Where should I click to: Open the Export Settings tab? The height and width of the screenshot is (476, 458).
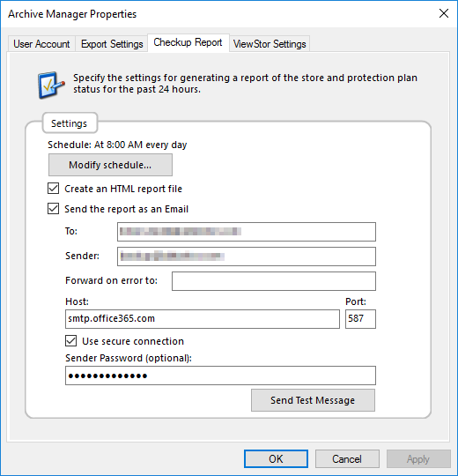click(112, 44)
